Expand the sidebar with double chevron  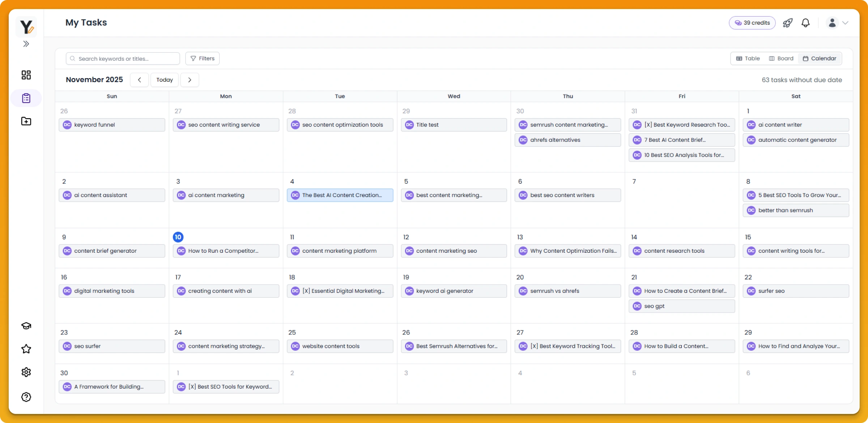click(26, 44)
